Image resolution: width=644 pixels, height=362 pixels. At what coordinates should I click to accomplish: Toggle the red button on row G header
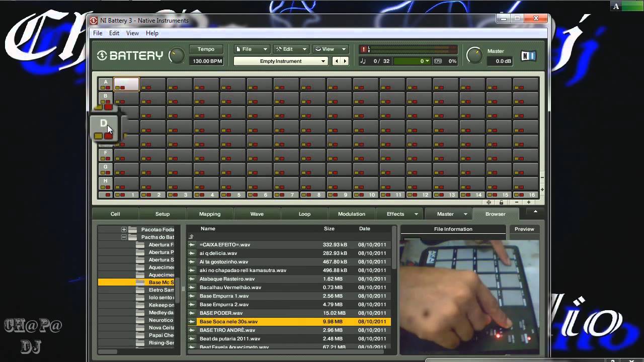click(108, 173)
